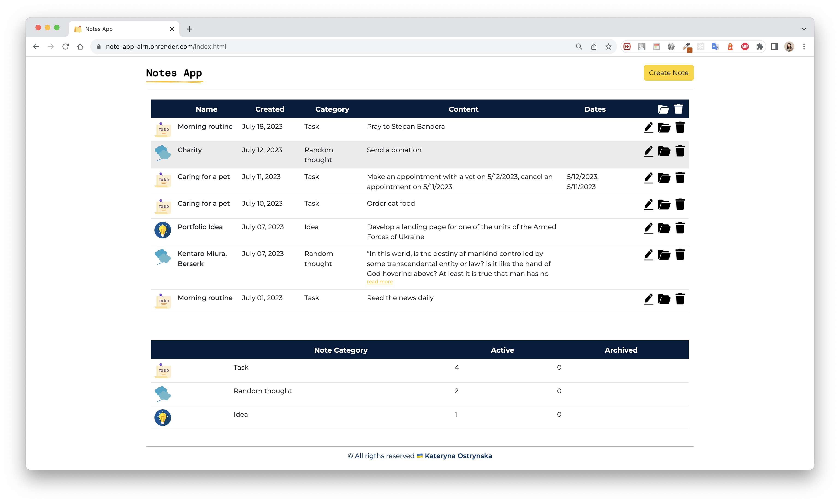The width and height of the screenshot is (840, 504).
Task: Open the zoom magnifier in address bar
Action: click(579, 47)
